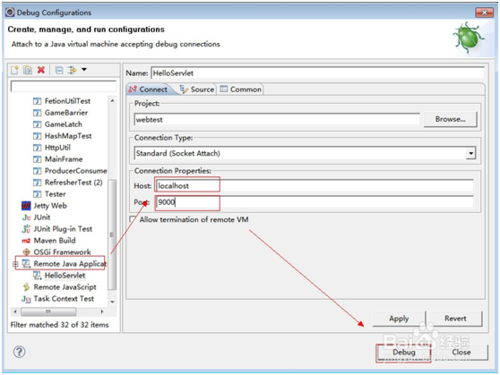Click the Filter configurations icon

(72, 70)
